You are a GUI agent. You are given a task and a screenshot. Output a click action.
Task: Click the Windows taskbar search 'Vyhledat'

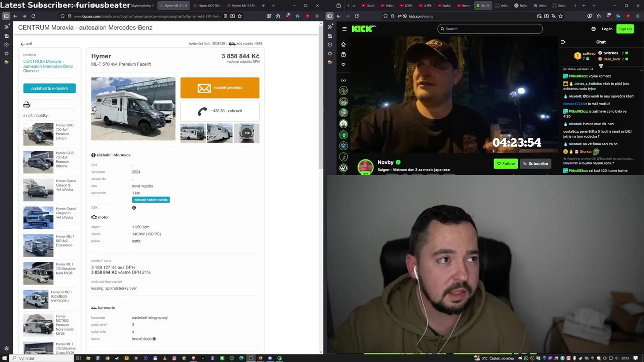coord(41,358)
